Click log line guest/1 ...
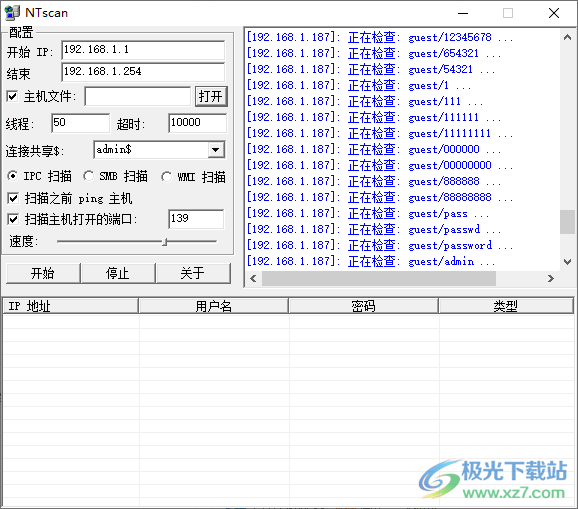 [359, 86]
